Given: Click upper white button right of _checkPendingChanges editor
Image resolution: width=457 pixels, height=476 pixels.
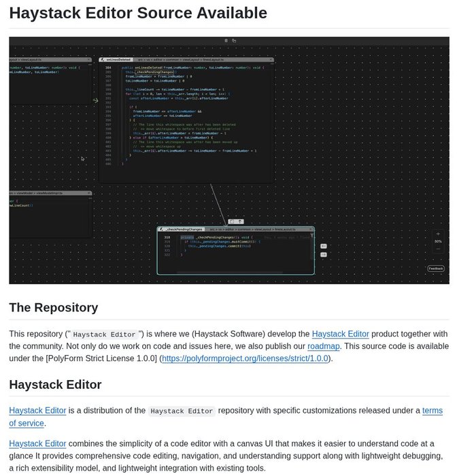Looking at the screenshot, I should 324,246.
